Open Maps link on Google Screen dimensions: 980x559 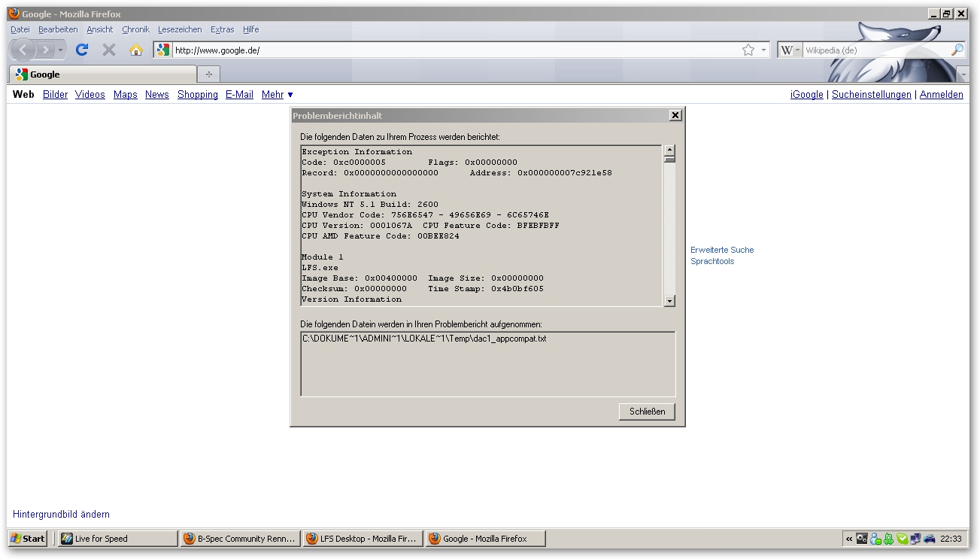[126, 95]
